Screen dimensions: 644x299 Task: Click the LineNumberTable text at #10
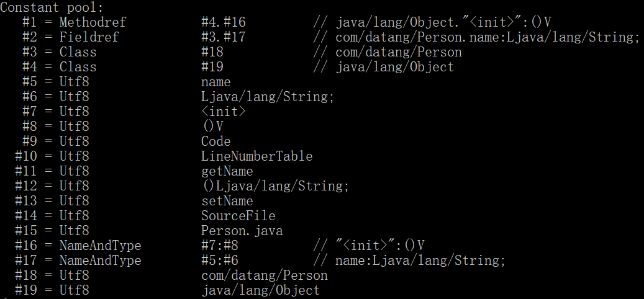[x=256, y=156]
